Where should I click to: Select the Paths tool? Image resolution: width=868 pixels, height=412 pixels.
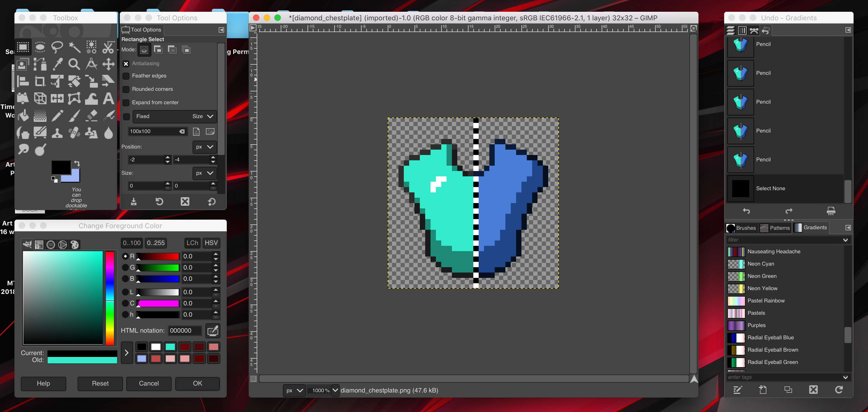coord(40,64)
